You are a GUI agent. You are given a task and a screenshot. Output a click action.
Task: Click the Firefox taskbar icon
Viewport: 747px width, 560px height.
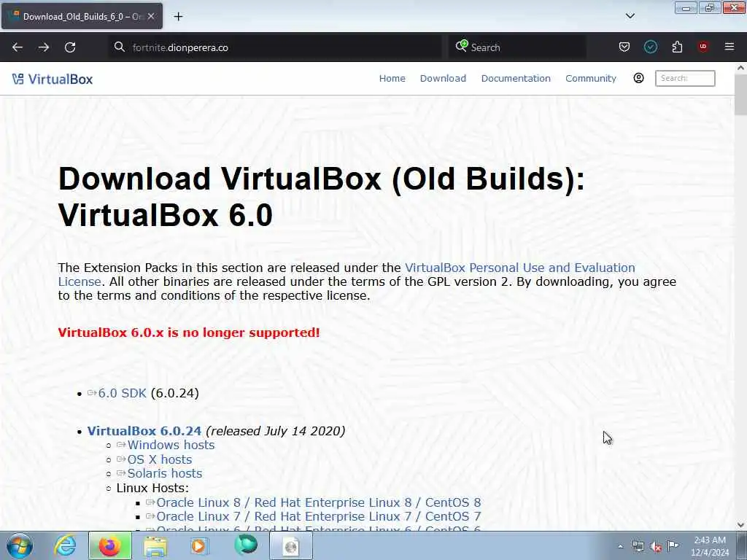pyautogui.click(x=110, y=545)
